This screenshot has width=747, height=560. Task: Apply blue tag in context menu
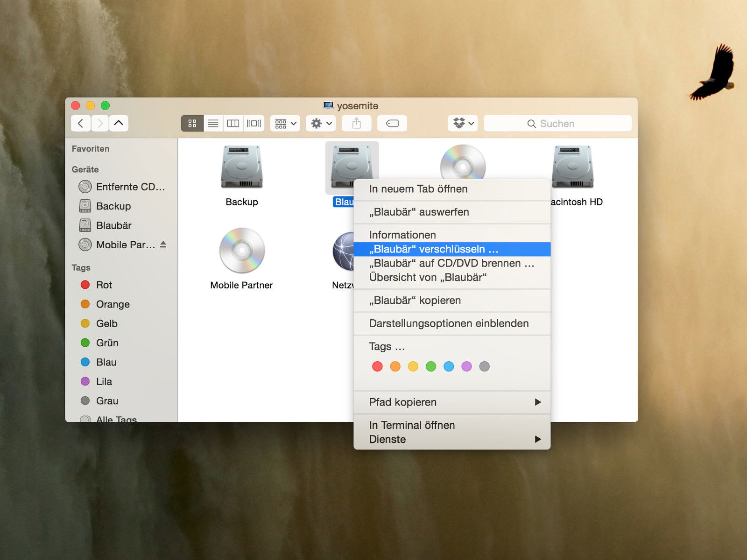tap(449, 366)
